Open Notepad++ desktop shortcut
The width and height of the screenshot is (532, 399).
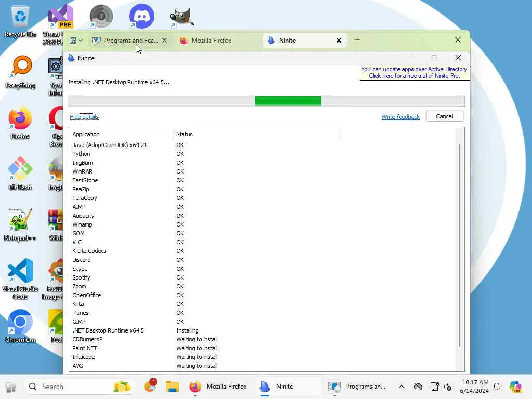coord(20,224)
